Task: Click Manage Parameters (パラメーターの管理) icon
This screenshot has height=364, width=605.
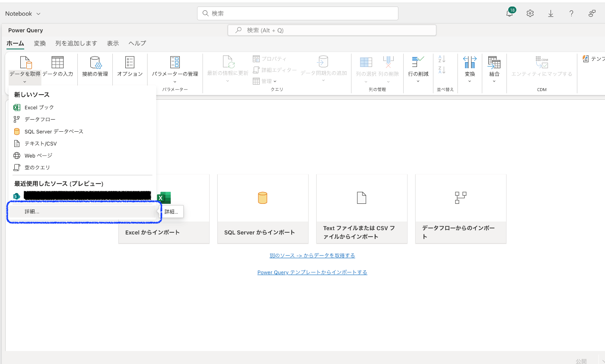Action: pyautogui.click(x=175, y=62)
